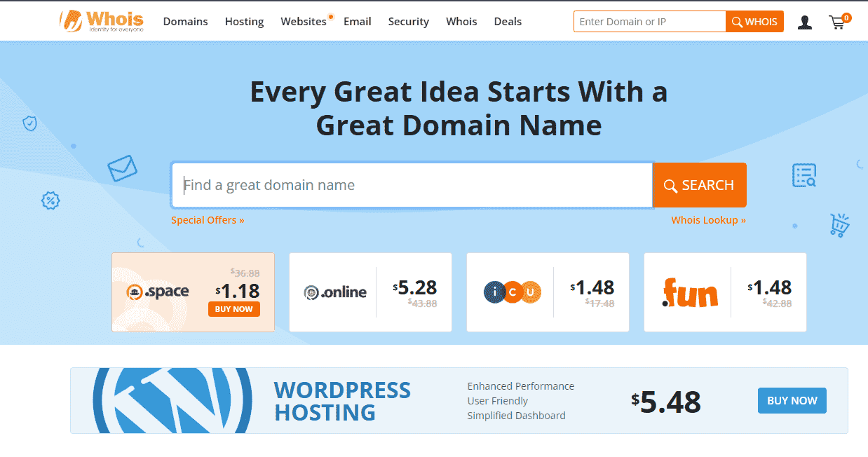Click the Simplified Dashboard text
Image resolution: width=868 pixels, height=457 pixels.
coord(517,416)
